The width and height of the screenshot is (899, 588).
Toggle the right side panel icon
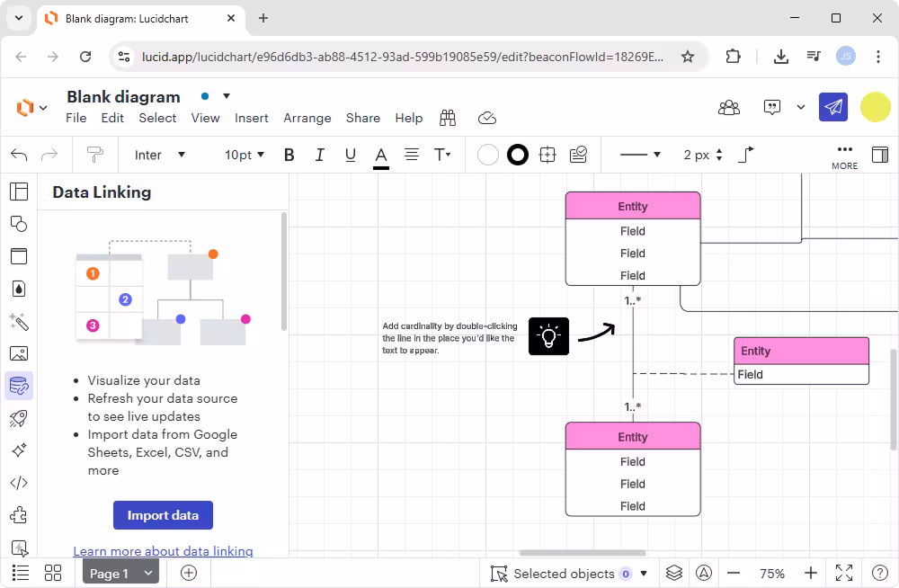click(879, 155)
